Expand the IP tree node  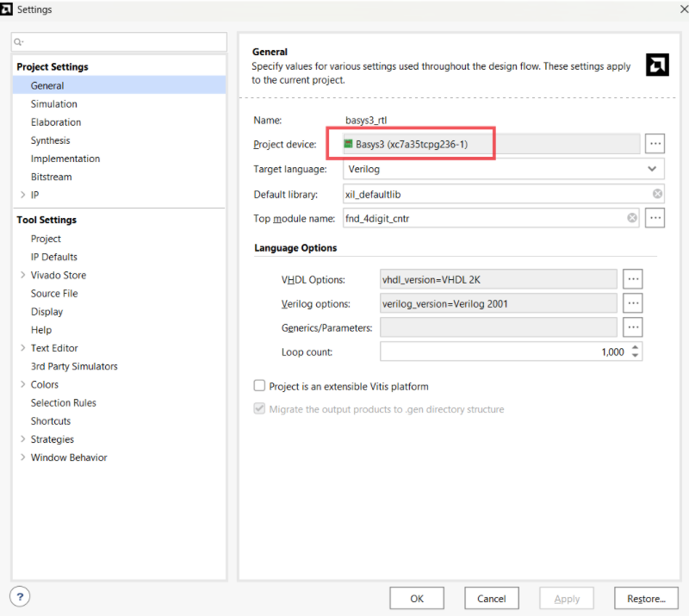point(23,195)
